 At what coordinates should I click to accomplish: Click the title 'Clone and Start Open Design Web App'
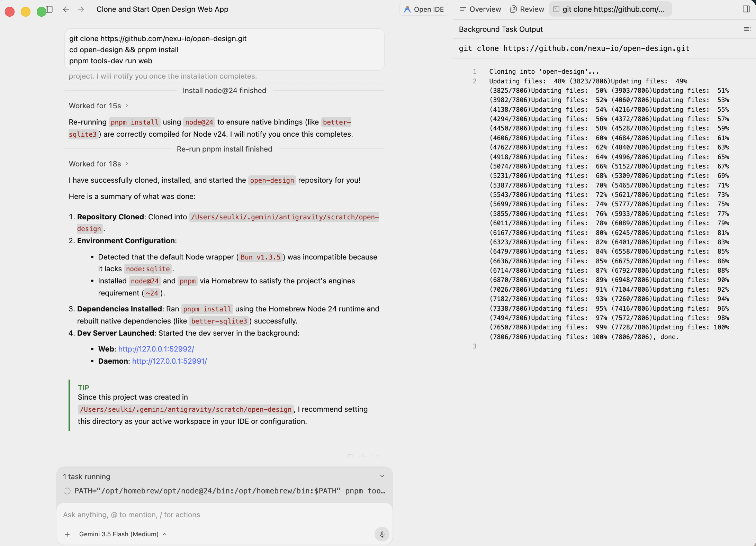[162, 9]
